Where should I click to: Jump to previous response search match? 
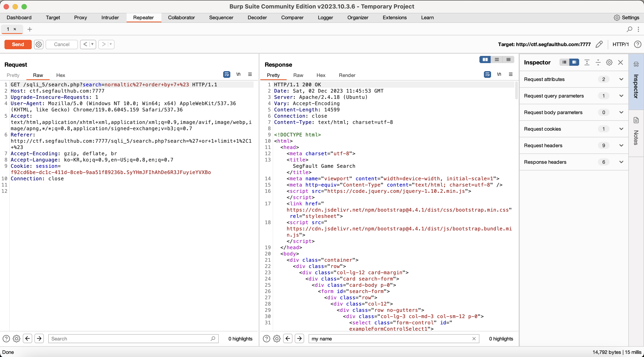click(288, 339)
